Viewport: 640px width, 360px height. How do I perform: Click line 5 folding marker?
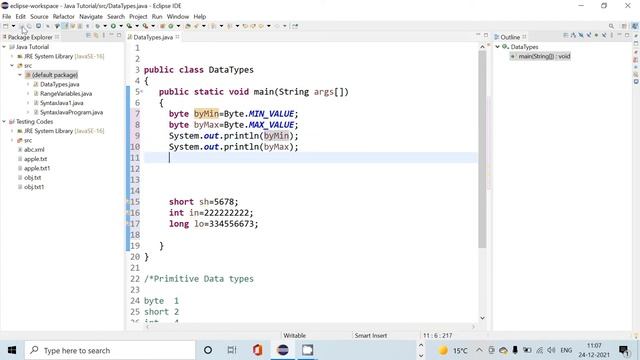pyautogui.click(x=142, y=91)
